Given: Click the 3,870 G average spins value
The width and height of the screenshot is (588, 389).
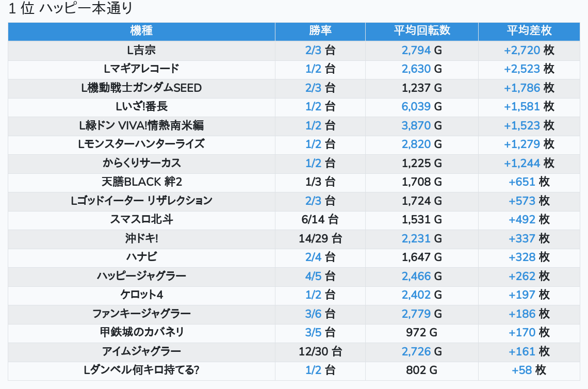Looking at the screenshot, I should (421, 126).
